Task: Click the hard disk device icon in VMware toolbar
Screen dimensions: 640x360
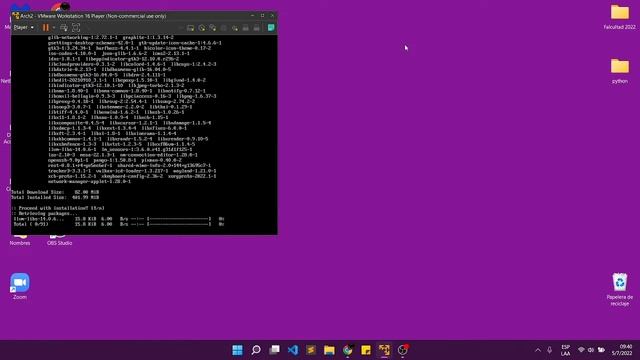Action: (x=191, y=28)
